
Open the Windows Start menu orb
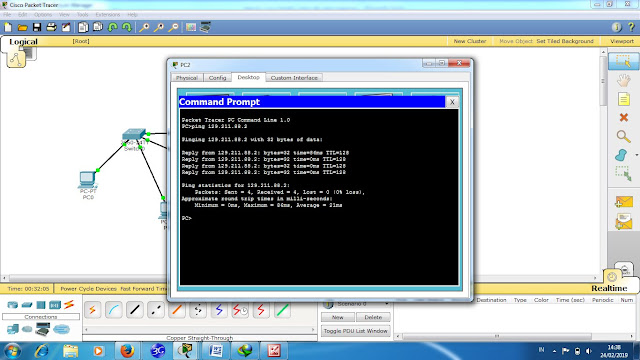(12, 351)
